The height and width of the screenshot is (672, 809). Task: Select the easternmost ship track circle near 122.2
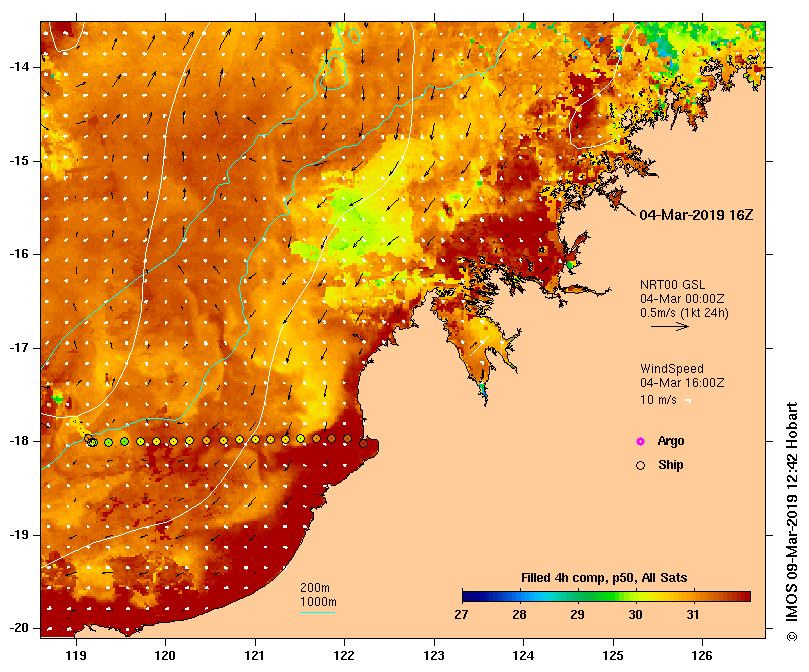coord(363,443)
